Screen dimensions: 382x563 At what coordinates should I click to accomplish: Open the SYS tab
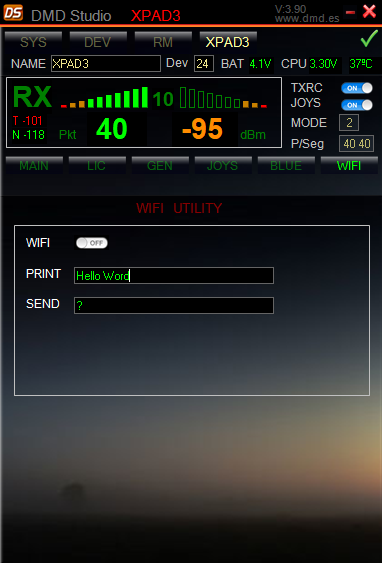(33, 42)
